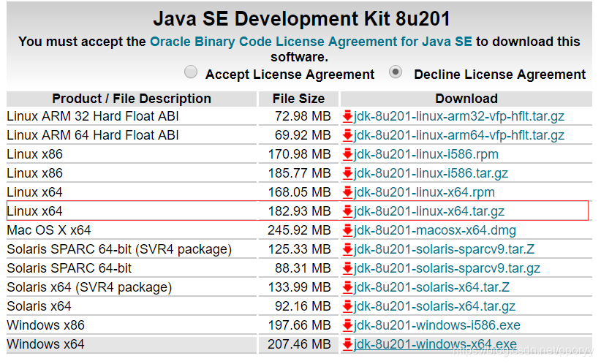This screenshot has height=364, width=601.
Task: Click download arrow icon beside jdk-8u201-solaris-sparcv9.tar.Z
Action: click(347, 249)
